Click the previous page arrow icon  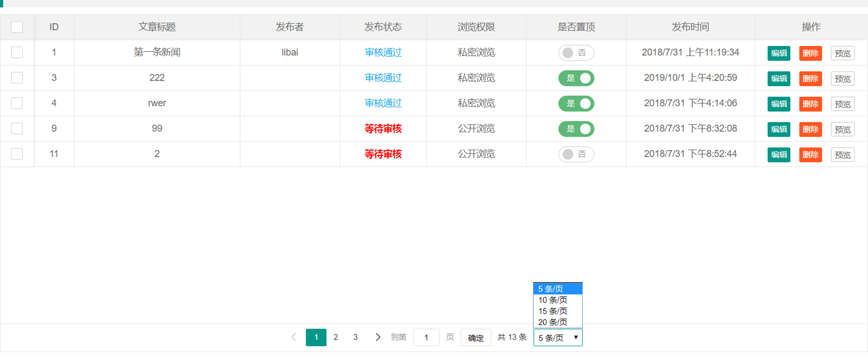click(x=294, y=337)
